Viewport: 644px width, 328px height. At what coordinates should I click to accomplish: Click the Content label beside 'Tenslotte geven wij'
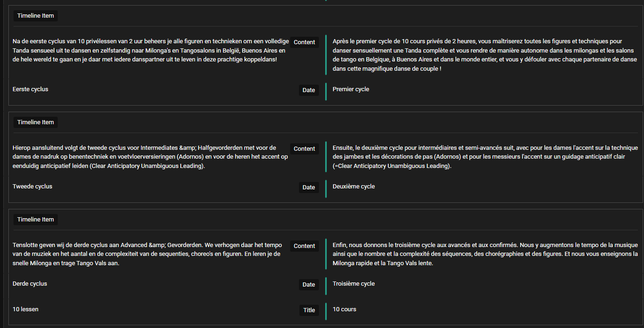(x=305, y=246)
